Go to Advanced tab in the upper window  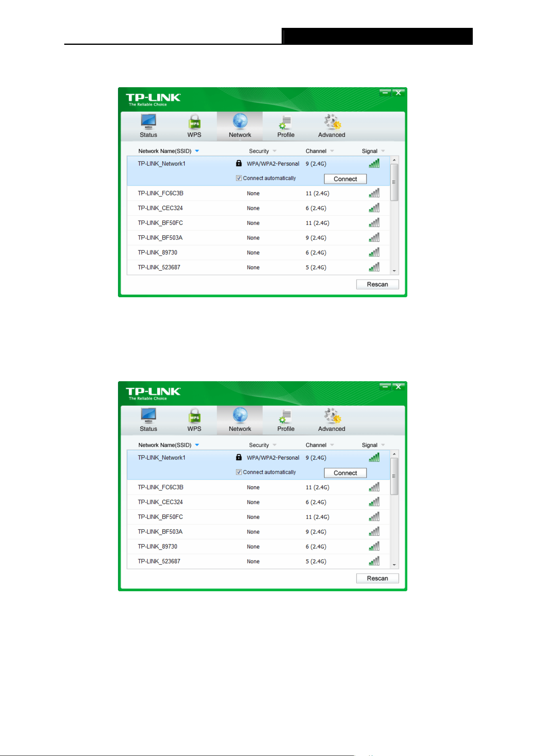pos(332,126)
